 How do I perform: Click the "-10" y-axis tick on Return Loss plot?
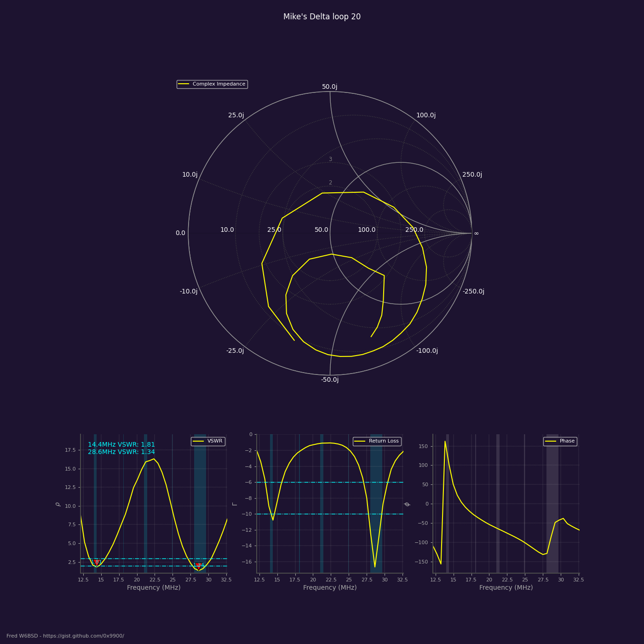[x=247, y=514]
